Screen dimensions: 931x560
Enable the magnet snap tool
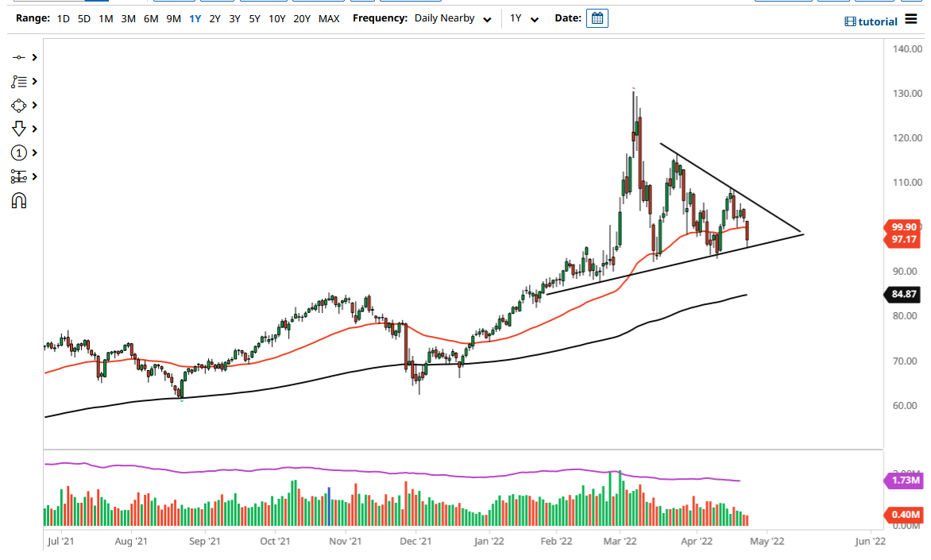tap(17, 200)
